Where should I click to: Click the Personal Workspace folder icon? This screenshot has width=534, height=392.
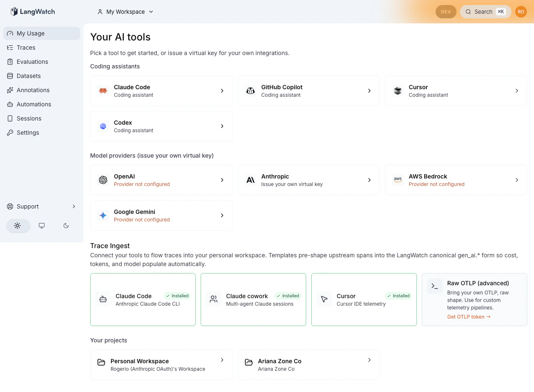coord(101,362)
